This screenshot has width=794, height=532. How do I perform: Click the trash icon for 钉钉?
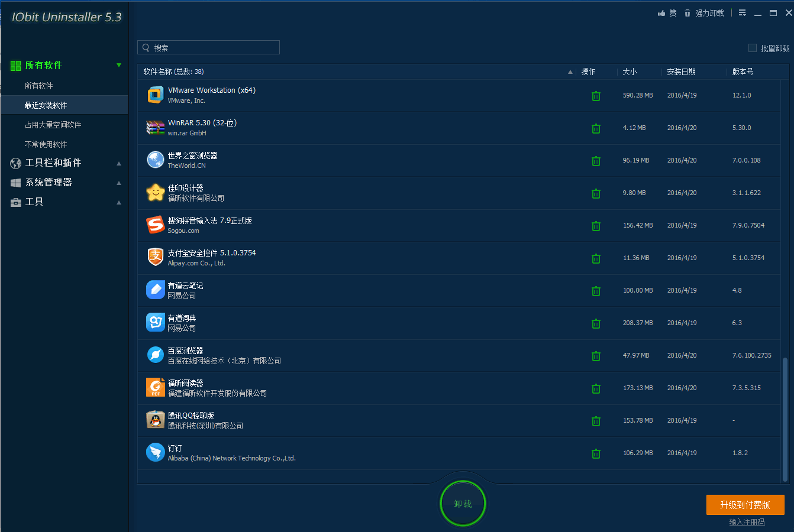tap(596, 453)
